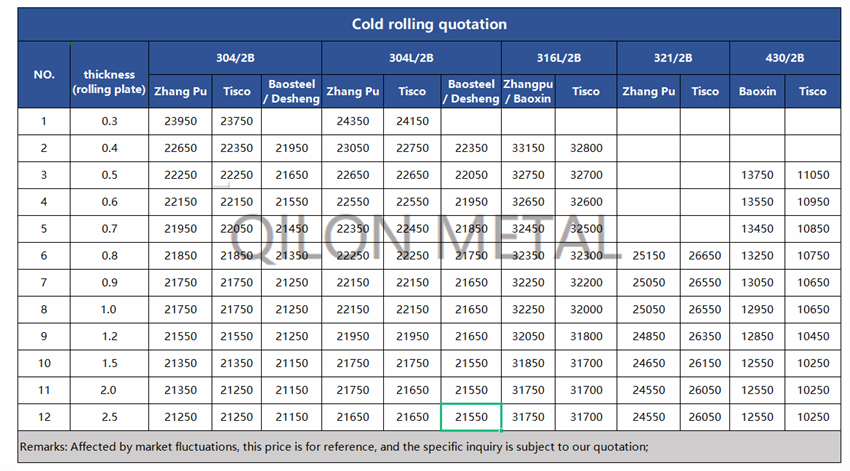Image resolution: width=850 pixels, height=471 pixels.
Task: Click the 321/2B header cell
Action: (x=672, y=57)
